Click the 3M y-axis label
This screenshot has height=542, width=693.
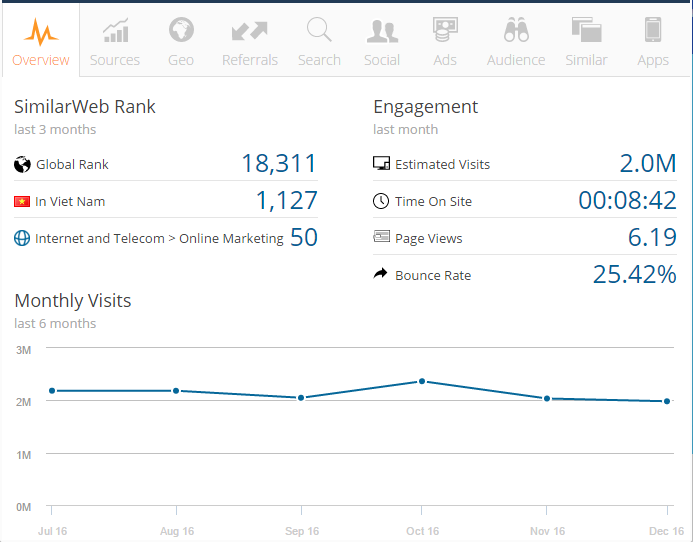tap(23, 350)
